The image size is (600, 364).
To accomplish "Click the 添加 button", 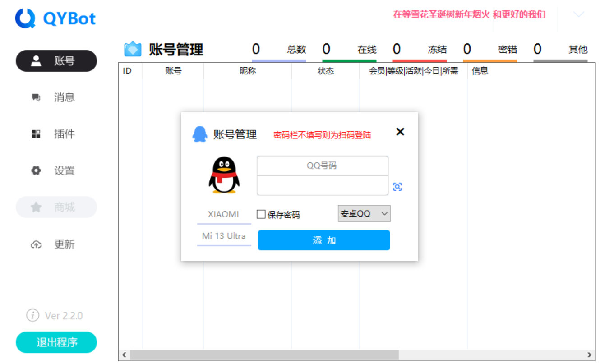I will [x=323, y=240].
